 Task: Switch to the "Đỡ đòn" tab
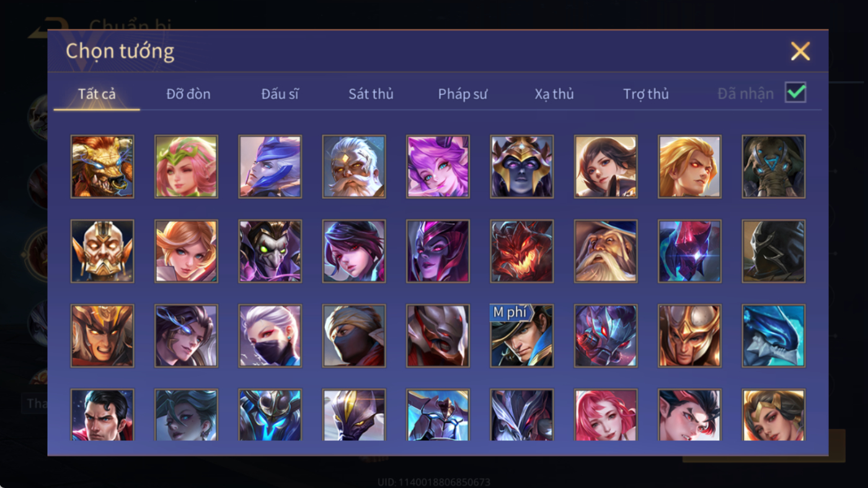[x=188, y=94]
